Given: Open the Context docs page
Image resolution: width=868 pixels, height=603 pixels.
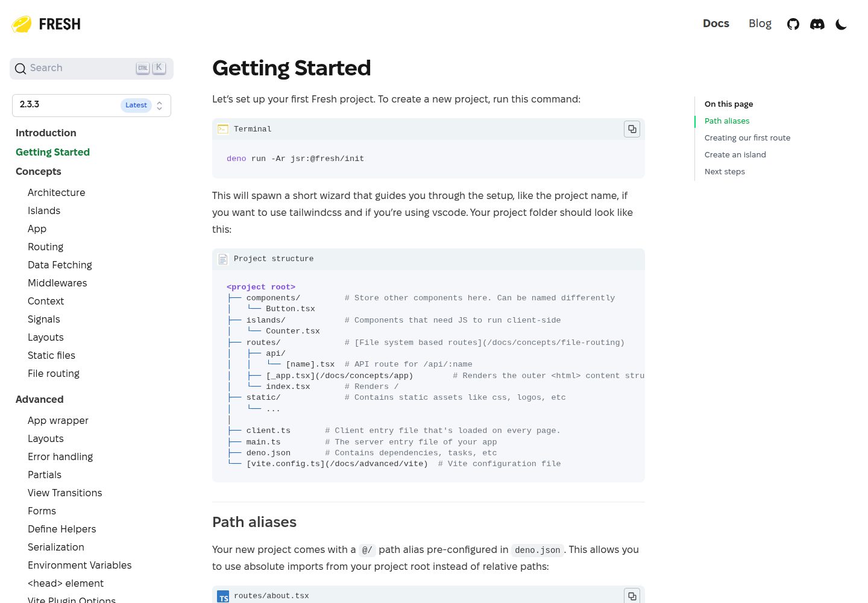Looking at the screenshot, I should (x=46, y=301).
